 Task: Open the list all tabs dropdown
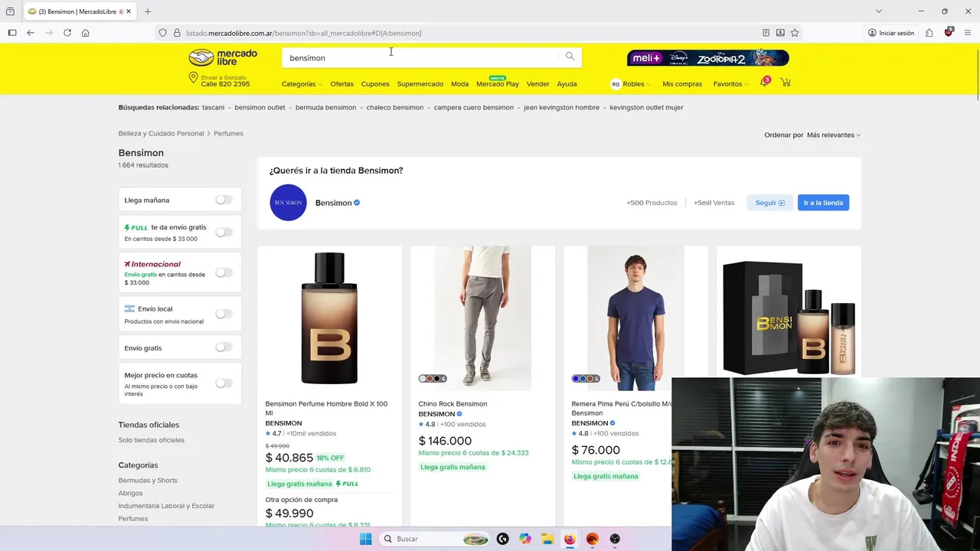pyautogui.click(x=879, y=11)
